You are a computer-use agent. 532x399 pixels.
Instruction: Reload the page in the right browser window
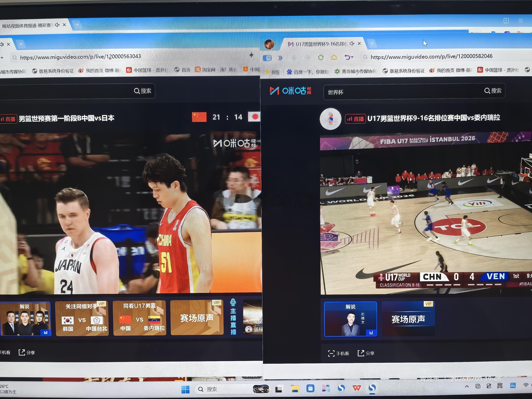(321, 58)
